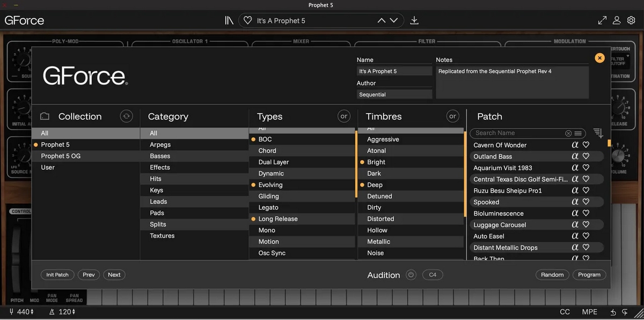Viewport: 644px width, 320px height.
Task: Close the patch browser with the orange X
Action: [x=599, y=58]
